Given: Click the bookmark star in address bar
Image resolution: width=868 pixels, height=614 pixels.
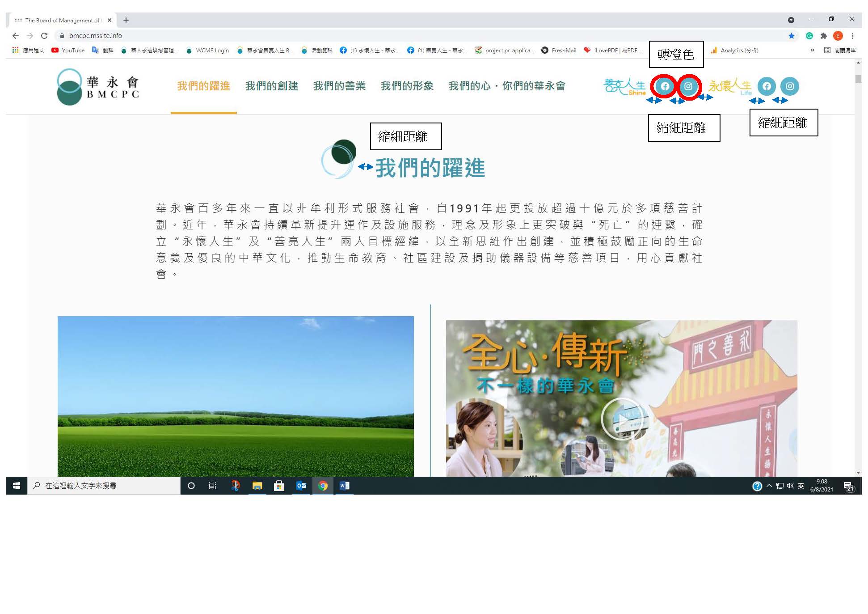Looking at the screenshot, I should point(792,36).
